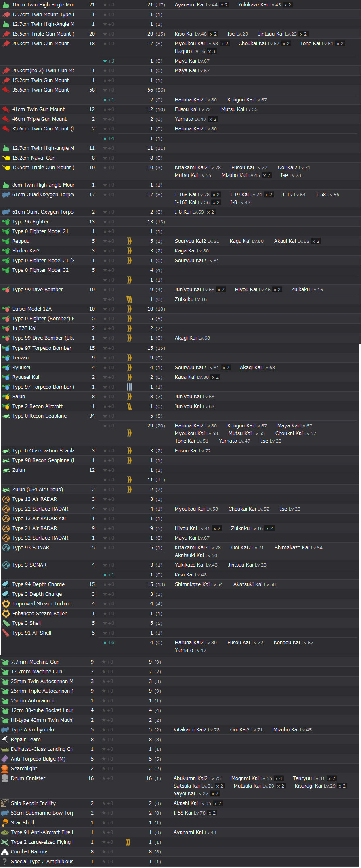Click the yellow gun icon beside 15.2cm Naval Gun
Screen dimensions: 361x868
point(6,158)
